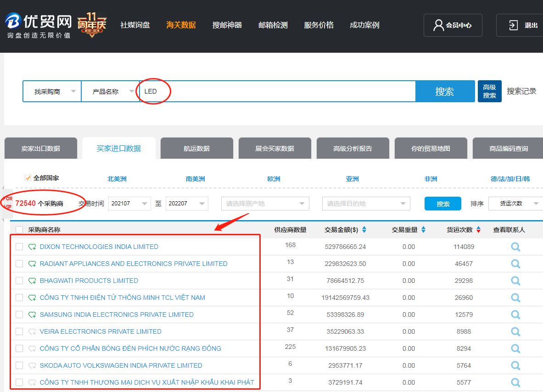This screenshot has width=543, height=392.
Task: Click the large blue 搜索 button
Action: (x=445, y=91)
